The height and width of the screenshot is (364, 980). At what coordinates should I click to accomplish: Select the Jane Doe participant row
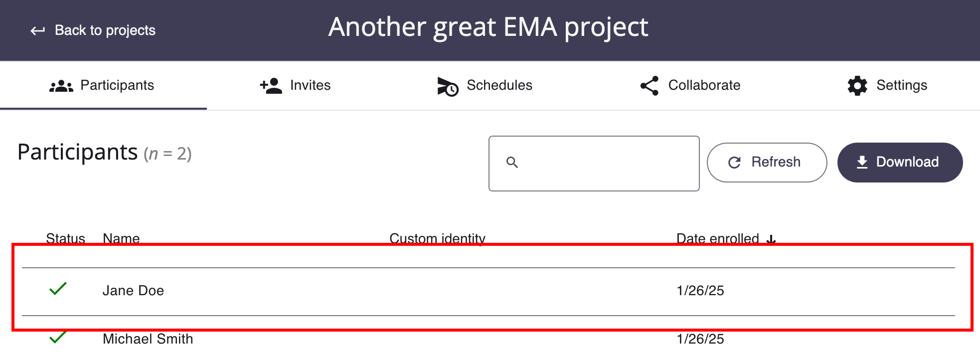pyautogui.click(x=489, y=291)
